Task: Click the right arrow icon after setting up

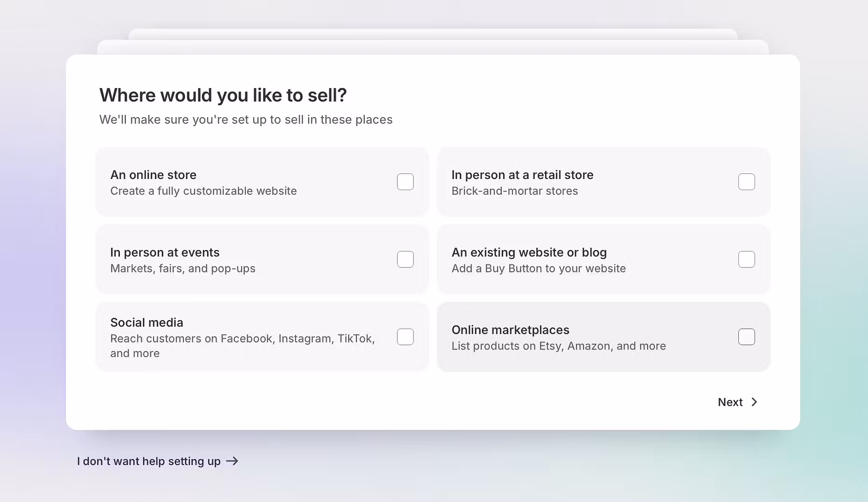Action: [232, 461]
